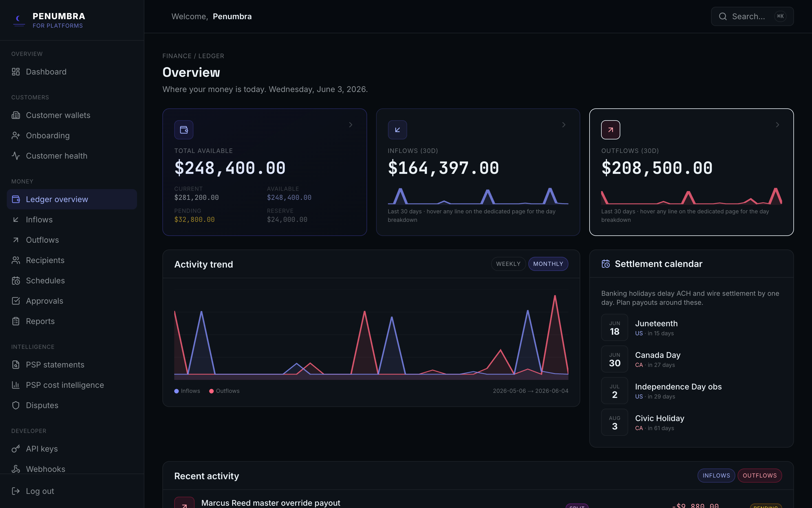Toggle the Inflows legend in Activity trend
This screenshot has height=508, width=812.
click(x=187, y=391)
